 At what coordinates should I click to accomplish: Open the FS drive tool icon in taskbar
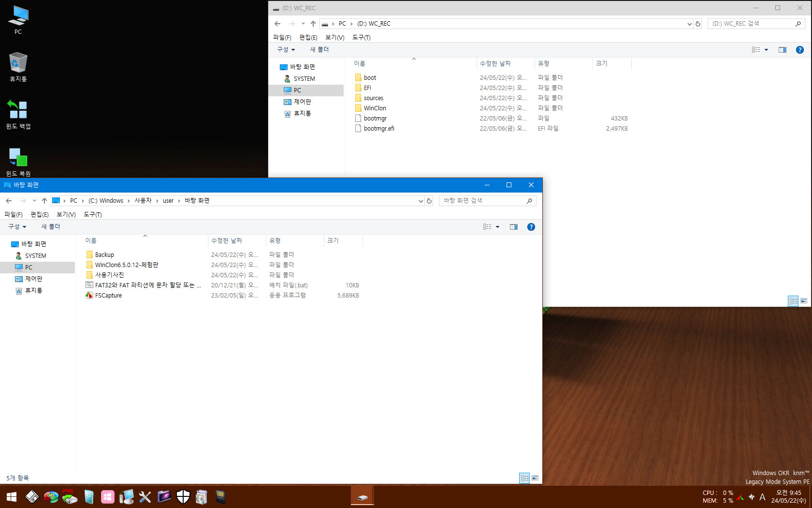[x=70, y=497]
